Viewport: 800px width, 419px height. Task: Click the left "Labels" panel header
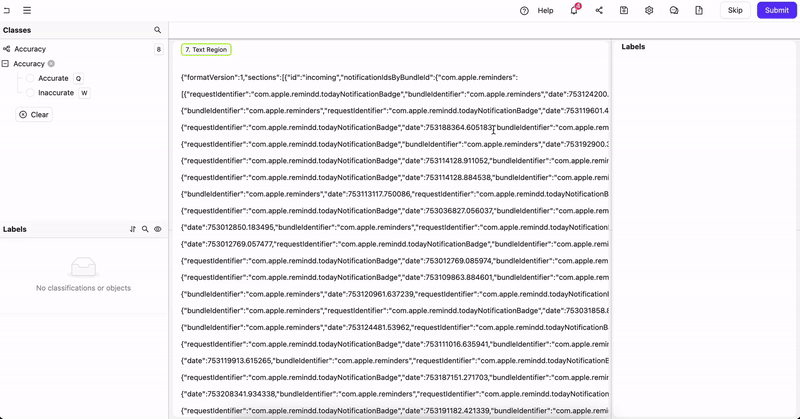click(x=15, y=229)
